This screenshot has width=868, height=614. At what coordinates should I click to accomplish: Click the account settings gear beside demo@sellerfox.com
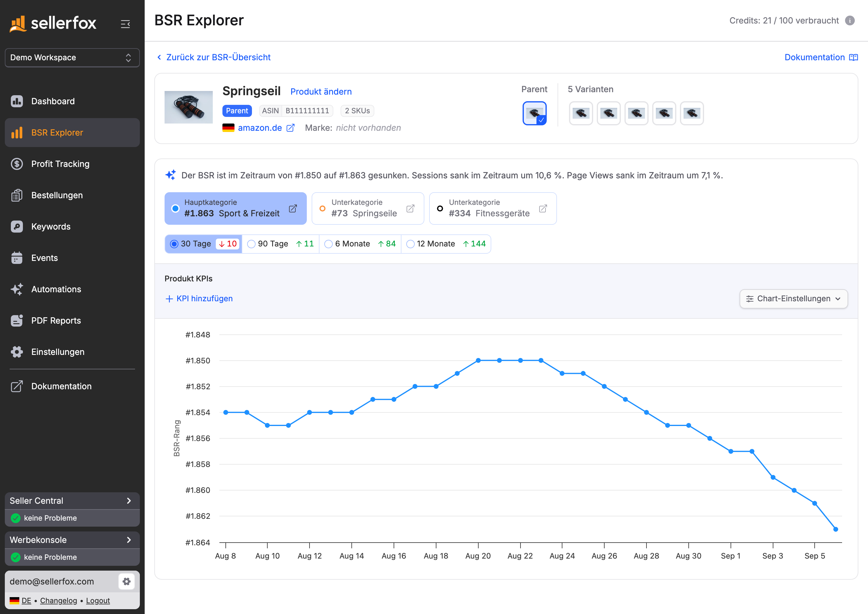tap(127, 581)
